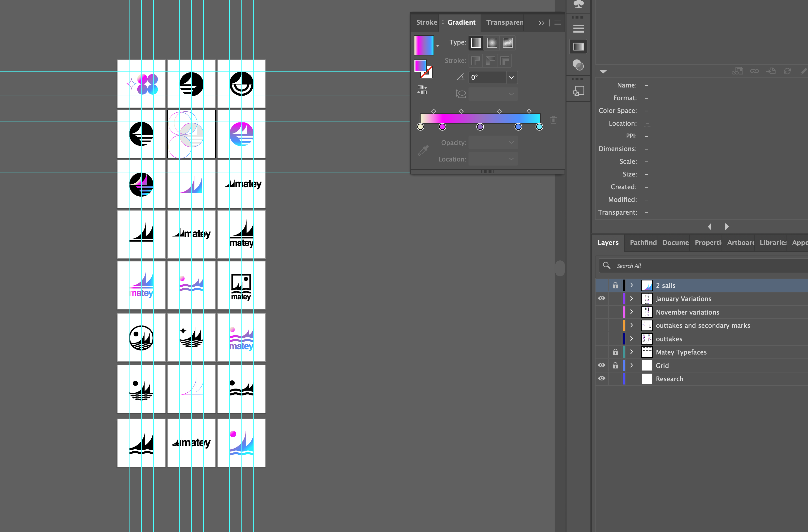Delete the gradient stop with the trash icon
The width and height of the screenshot is (808, 532).
click(553, 120)
